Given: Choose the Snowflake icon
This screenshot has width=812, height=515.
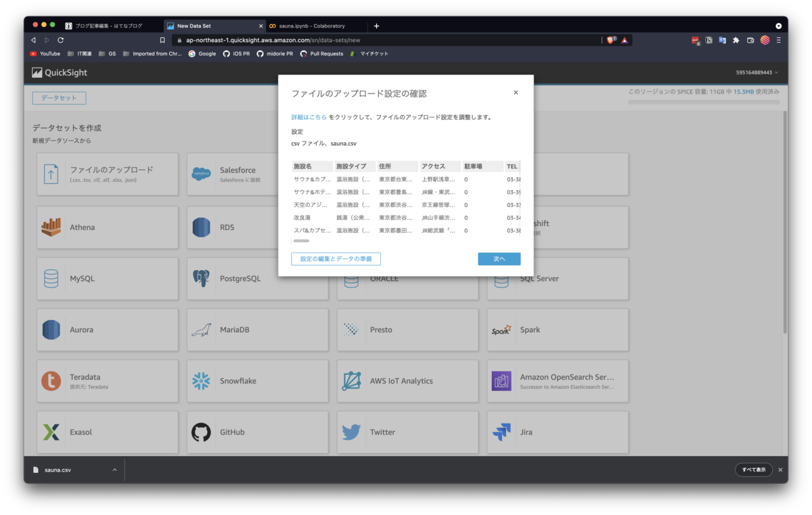Looking at the screenshot, I should click(201, 381).
